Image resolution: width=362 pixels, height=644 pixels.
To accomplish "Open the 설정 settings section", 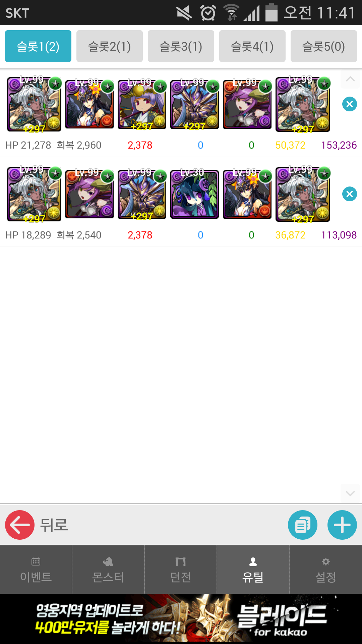I will [326, 570].
